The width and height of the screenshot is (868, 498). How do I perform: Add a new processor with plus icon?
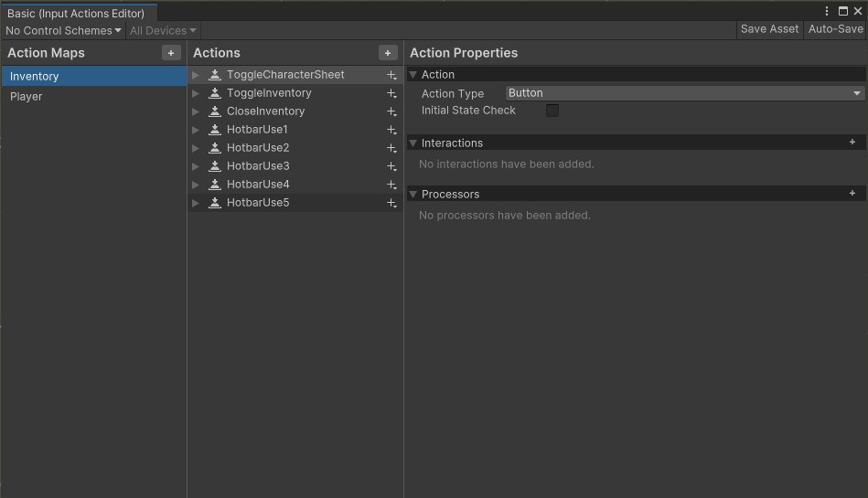(852, 194)
